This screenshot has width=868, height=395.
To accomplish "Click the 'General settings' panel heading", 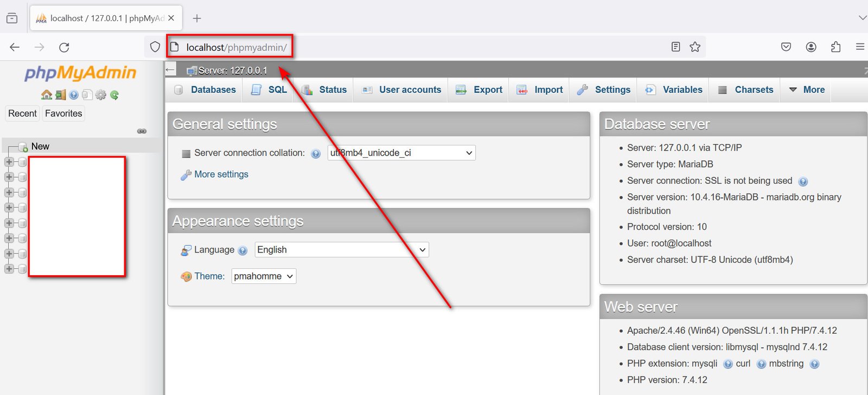I will tap(225, 124).
